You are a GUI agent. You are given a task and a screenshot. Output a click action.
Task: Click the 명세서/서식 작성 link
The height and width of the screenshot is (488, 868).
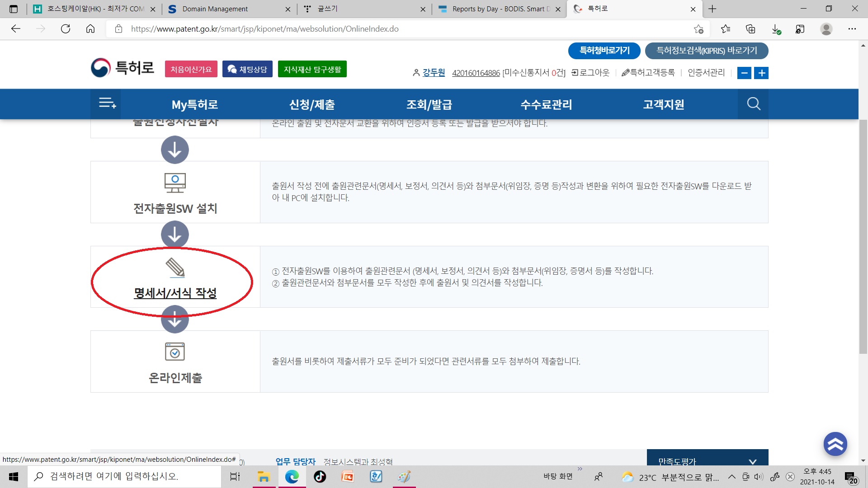pyautogui.click(x=175, y=293)
